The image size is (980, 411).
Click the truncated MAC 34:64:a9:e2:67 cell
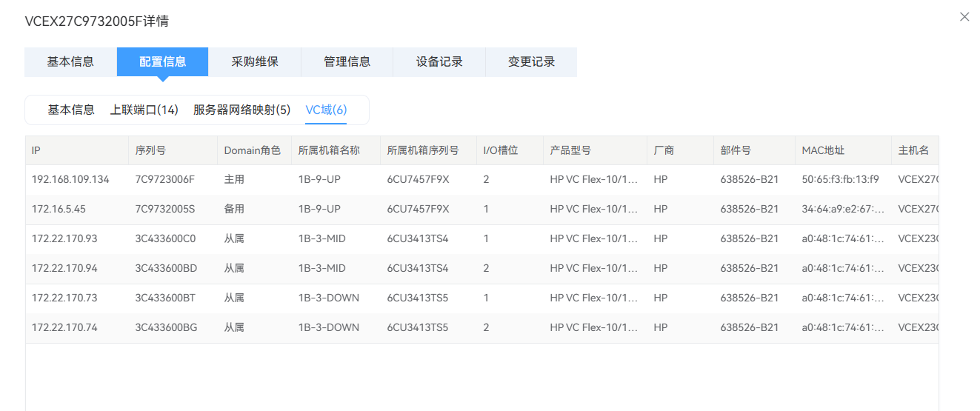(843, 209)
